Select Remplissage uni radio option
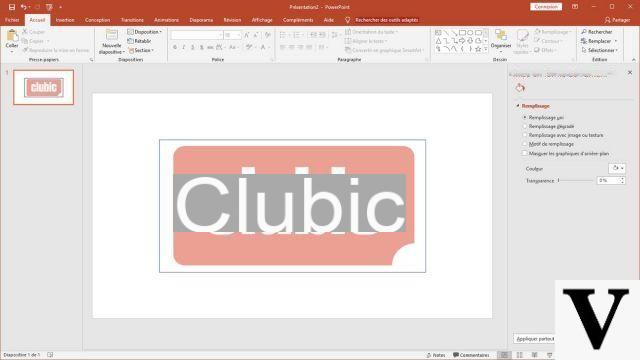This screenshot has width=640, height=360. (x=525, y=118)
